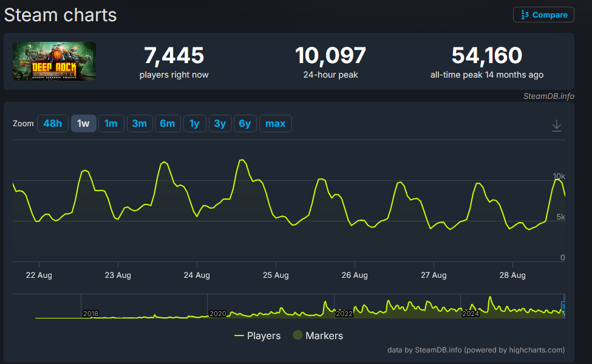Click the 25 Aug axis label

click(276, 275)
